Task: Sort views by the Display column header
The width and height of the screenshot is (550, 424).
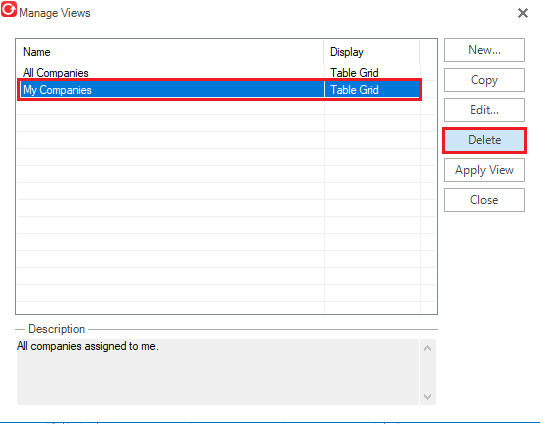Action: click(x=372, y=52)
